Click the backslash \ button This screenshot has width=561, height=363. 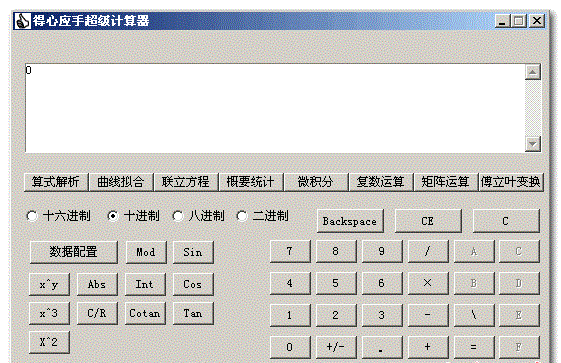coord(474,315)
